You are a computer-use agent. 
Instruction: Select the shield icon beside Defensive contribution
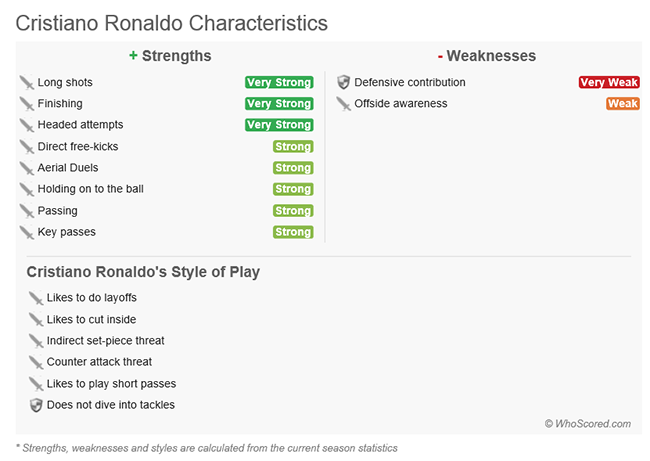(x=343, y=82)
